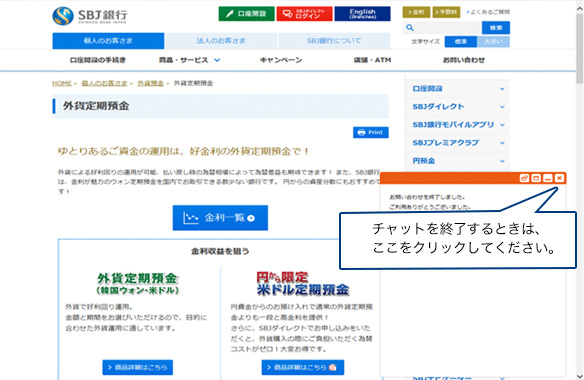Expand 円預金 in the sidebar
The width and height of the screenshot is (584, 380).
pos(457,161)
